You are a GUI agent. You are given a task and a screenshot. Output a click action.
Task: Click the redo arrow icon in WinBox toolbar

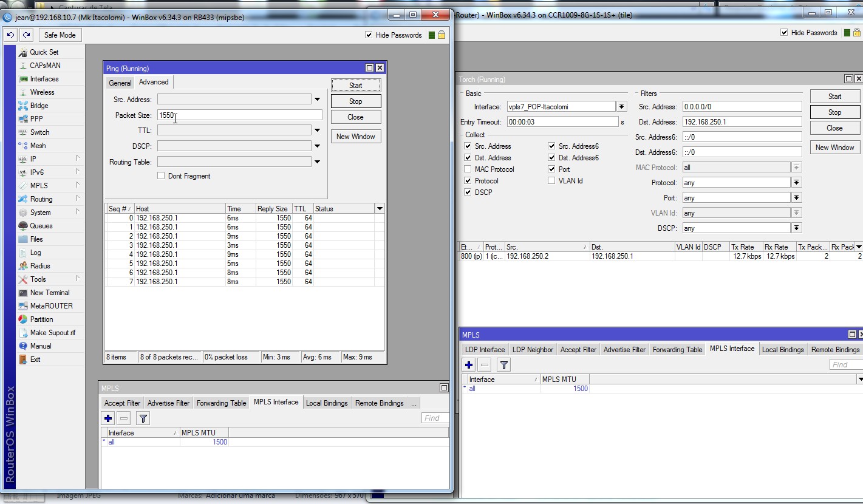26,35
